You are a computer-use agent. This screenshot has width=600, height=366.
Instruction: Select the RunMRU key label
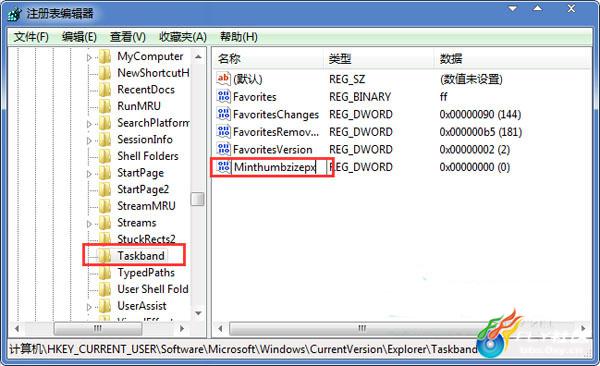(x=139, y=106)
